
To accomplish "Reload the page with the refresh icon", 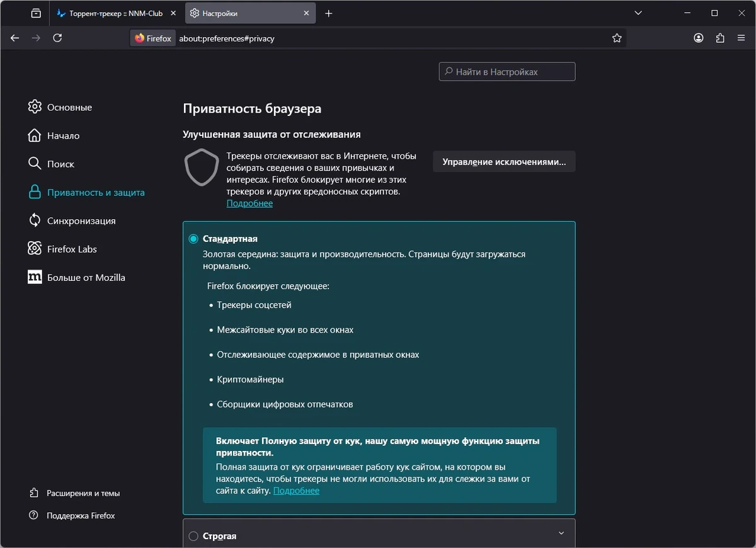I will point(57,38).
